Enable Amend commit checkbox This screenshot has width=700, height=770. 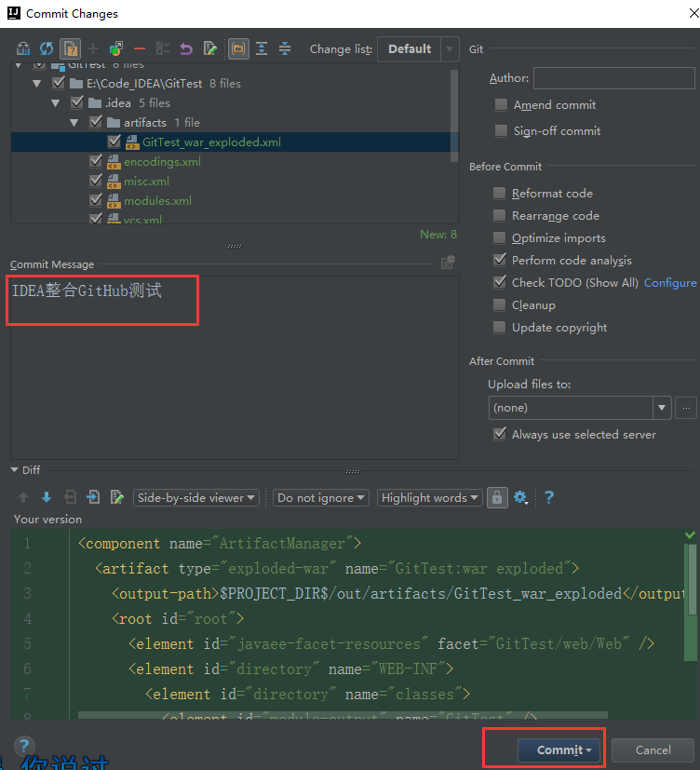coord(501,104)
